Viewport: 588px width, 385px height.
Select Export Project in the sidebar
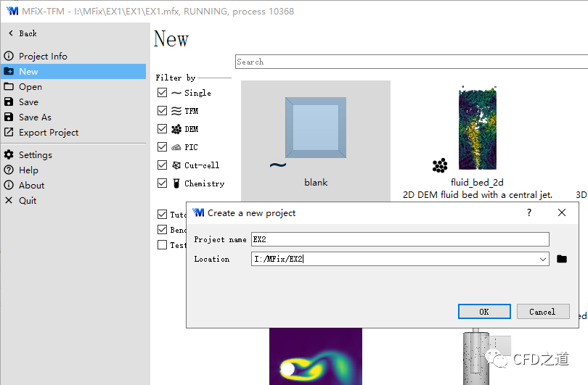click(73, 132)
